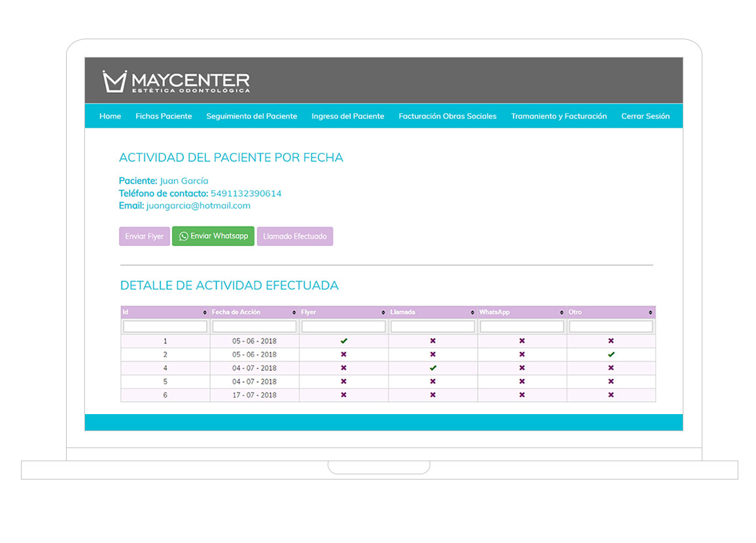Open Tramaniento y Facturación menu
Image resolution: width=756 pixels, height=543 pixels.
coord(558,116)
